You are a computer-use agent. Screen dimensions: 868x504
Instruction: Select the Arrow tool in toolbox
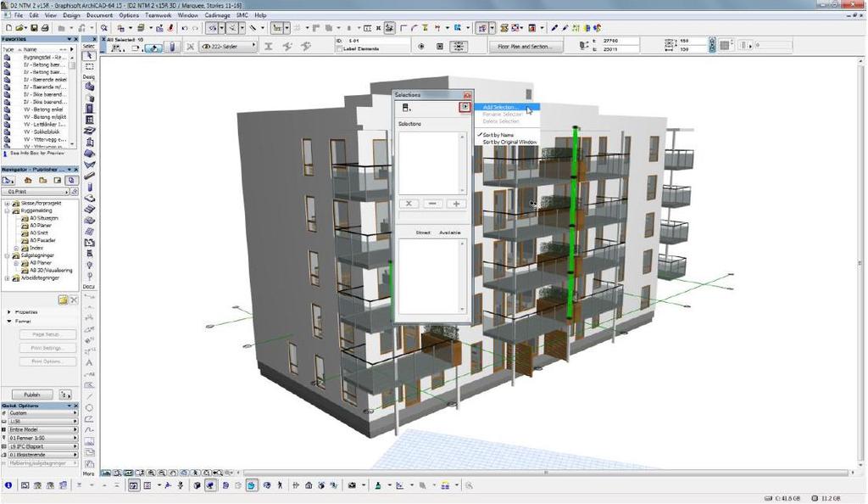pos(90,56)
